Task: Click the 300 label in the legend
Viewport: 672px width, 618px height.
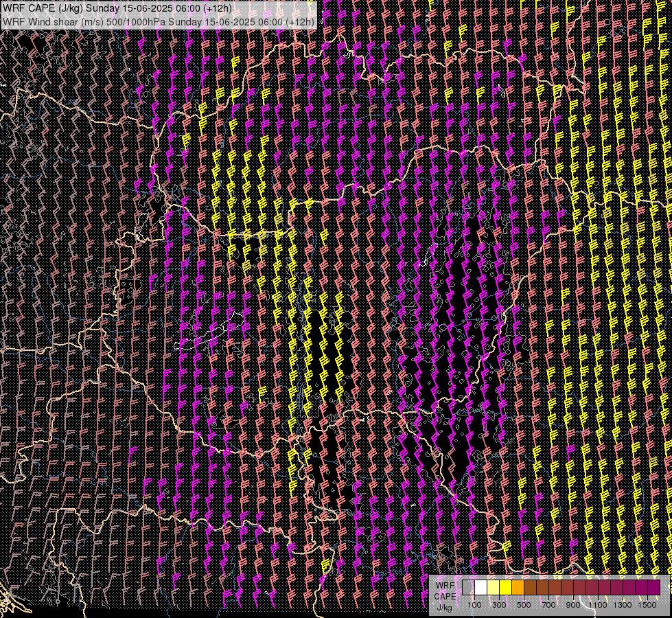Action: [499, 605]
